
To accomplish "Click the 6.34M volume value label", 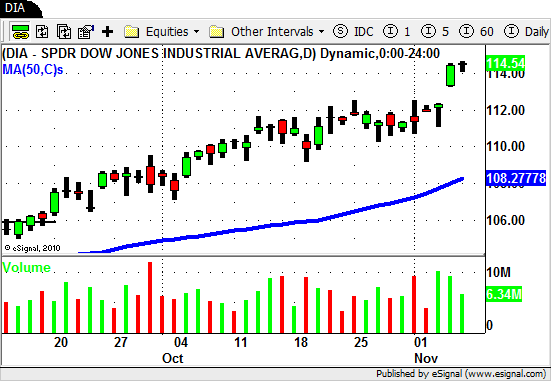I will (x=504, y=294).
